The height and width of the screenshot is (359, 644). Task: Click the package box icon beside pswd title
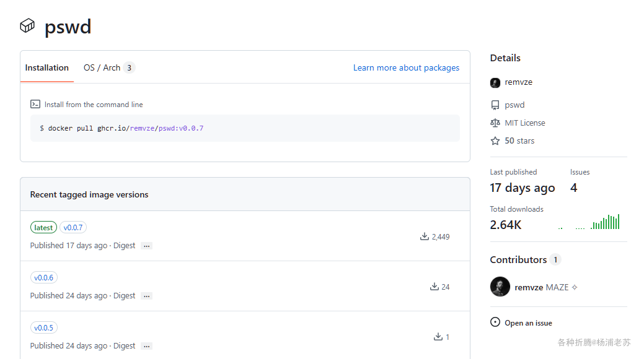27,26
